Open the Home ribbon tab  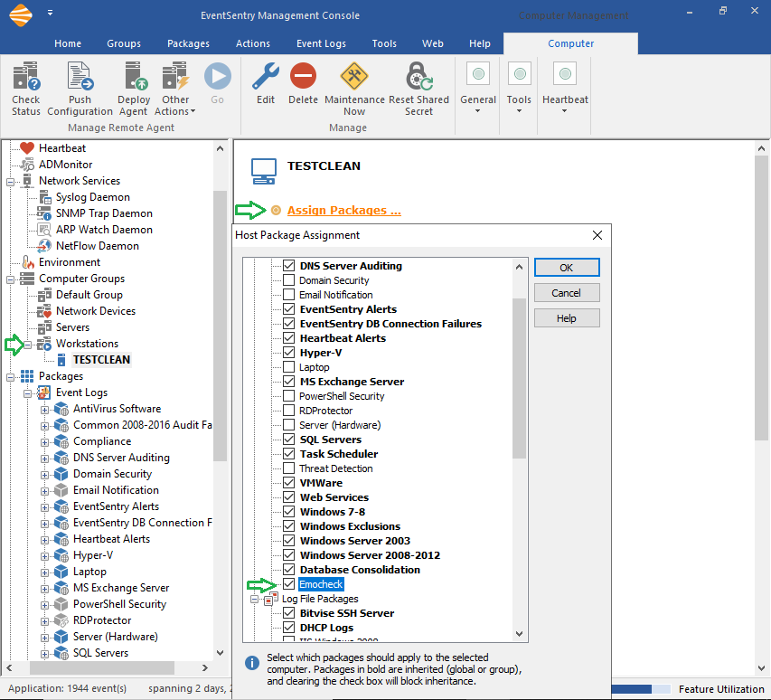coord(68,43)
